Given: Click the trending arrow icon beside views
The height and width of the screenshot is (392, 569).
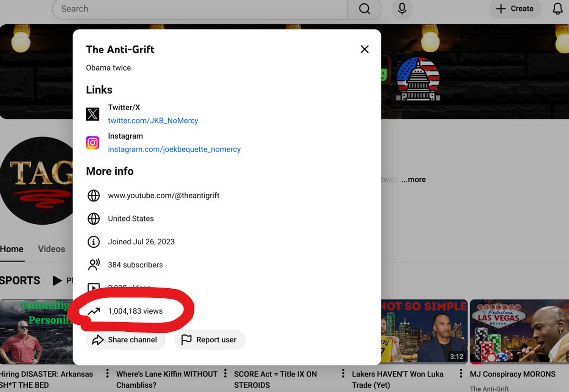Looking at the screenshot, I should [94, 311].
